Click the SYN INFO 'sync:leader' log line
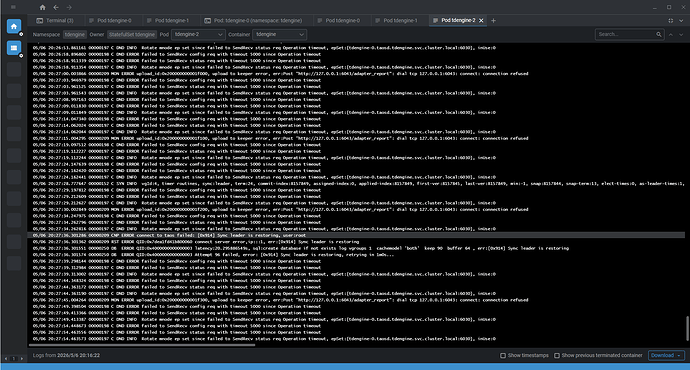This screenshot has height=370, width=690. pyautogui.click(x=358, y=184)
